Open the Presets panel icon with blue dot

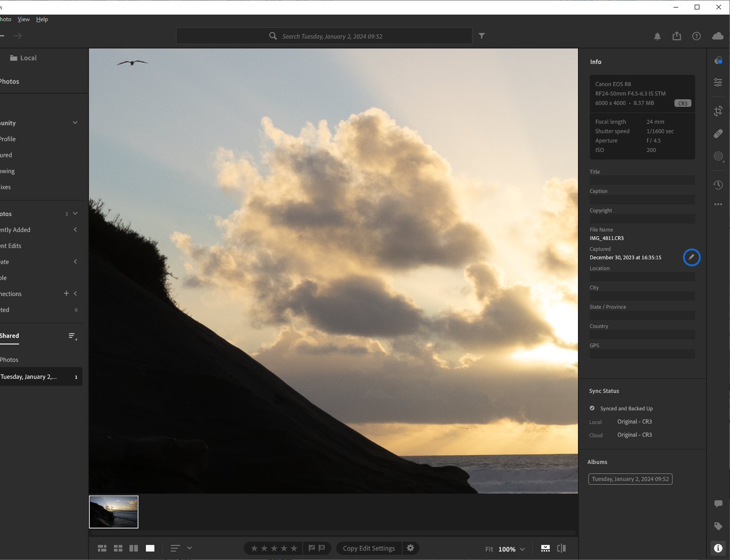[718, 60]
